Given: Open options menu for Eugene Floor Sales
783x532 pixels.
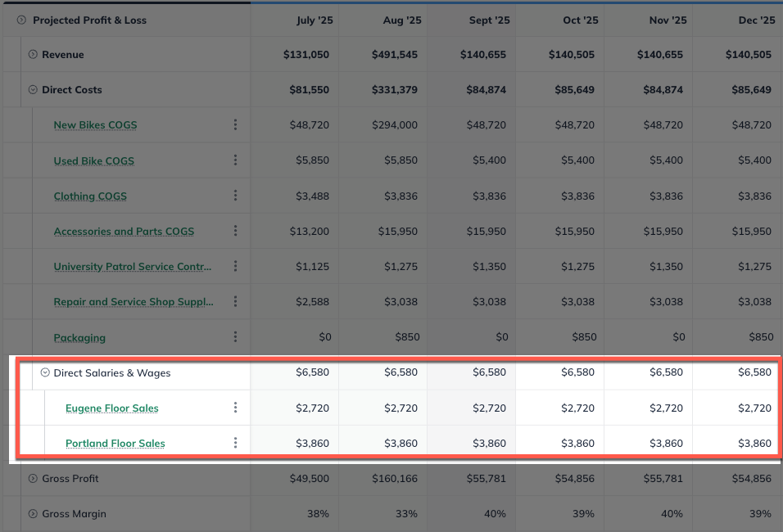Looking at the screenshot, I should point(235,408).
